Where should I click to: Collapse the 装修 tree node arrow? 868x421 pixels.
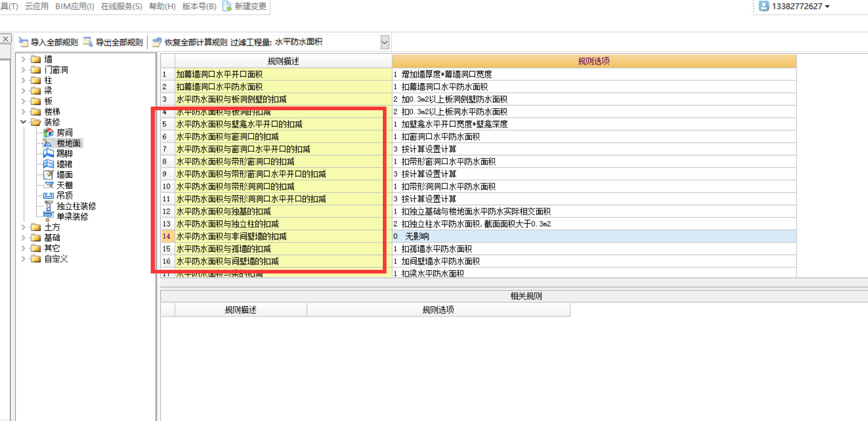click(x=23, y=122)
